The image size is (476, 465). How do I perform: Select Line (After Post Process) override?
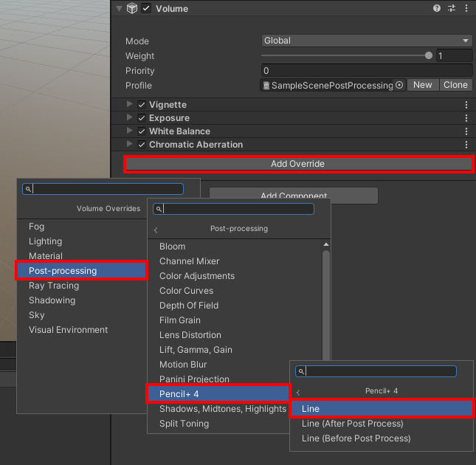pyautogui.click(x=382, y=424)
